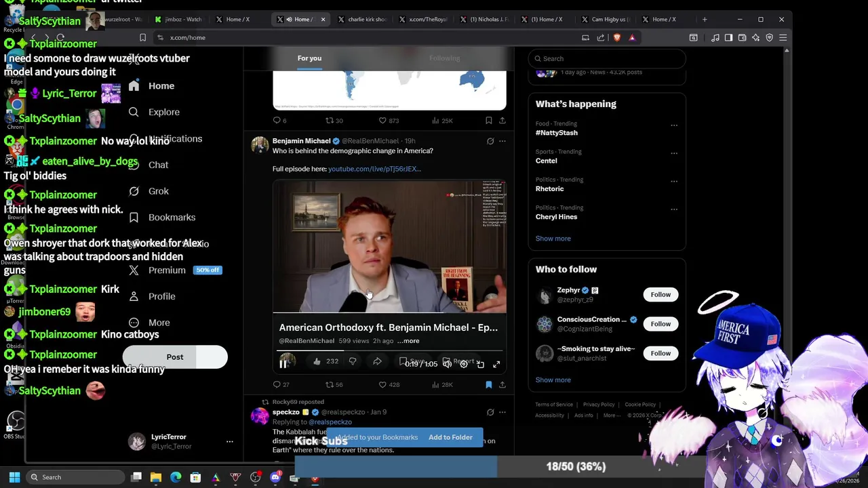Open Rhetoric trend options
Image resolution: width=868 pixels, height=488 pixels.
pos(673,181)
